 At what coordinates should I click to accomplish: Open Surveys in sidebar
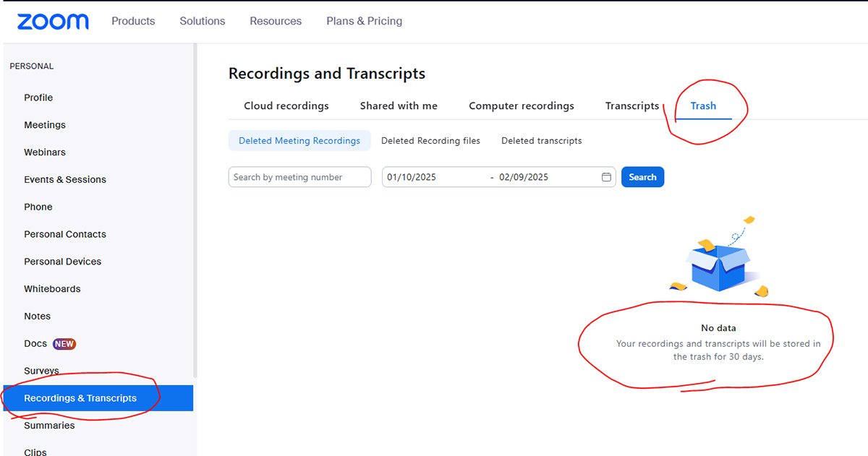(x=41, y=371)
